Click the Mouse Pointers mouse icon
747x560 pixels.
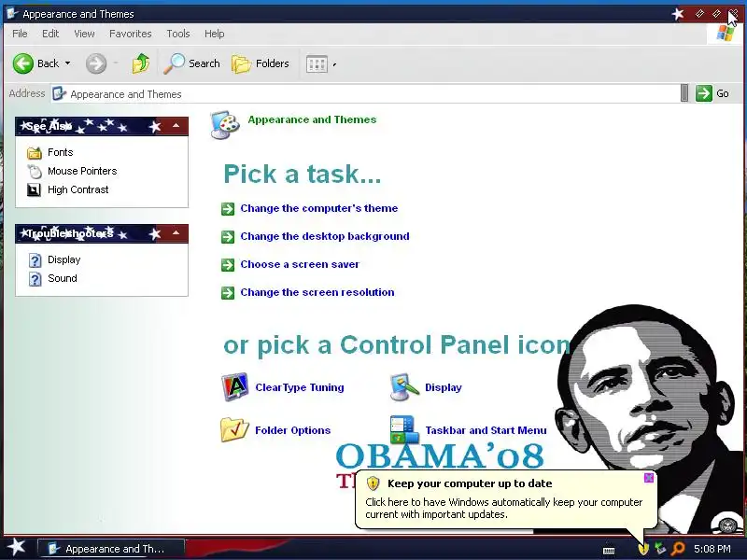pos(35,172)
